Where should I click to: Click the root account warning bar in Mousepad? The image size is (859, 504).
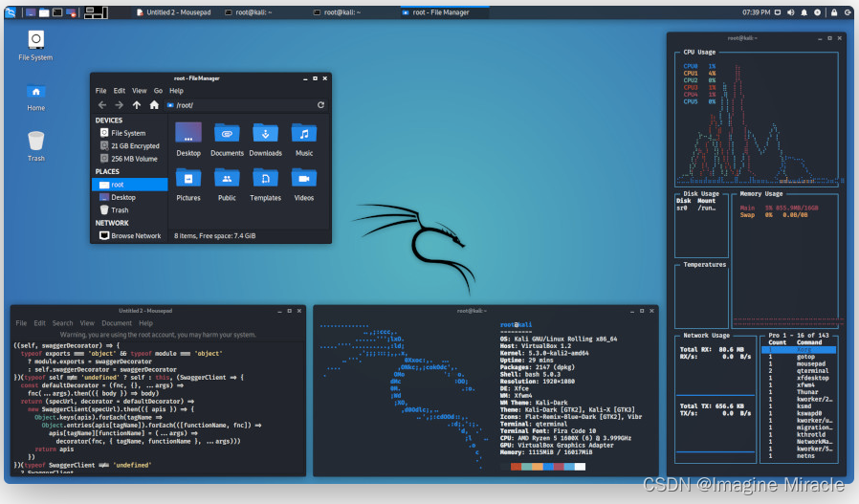158,335
